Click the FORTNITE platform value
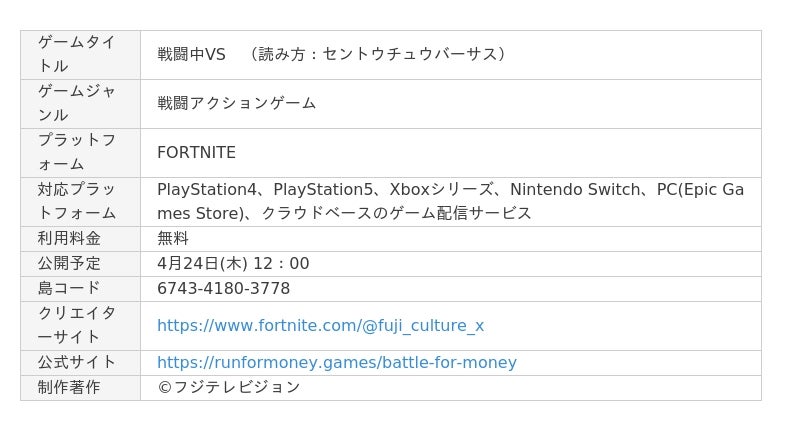This screenshot has height=431, width=800. click(196, 153)
